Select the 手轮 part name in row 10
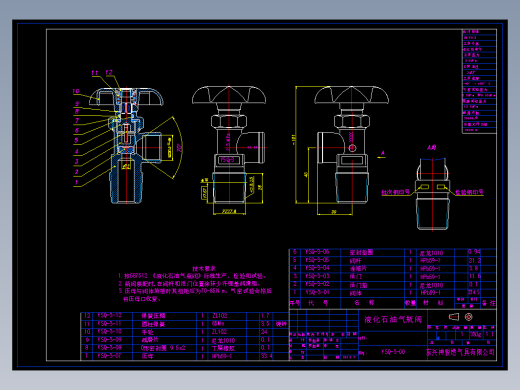Screen dimensions: 520x390 (x=147, y=332)
